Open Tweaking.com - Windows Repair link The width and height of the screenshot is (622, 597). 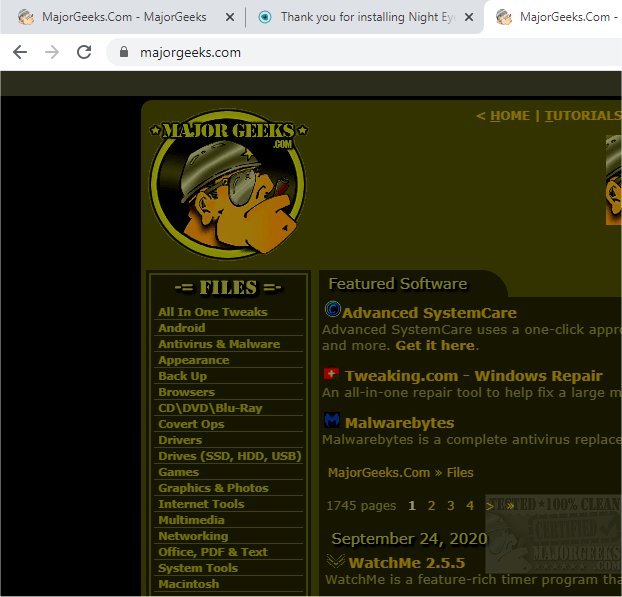point(474,376)
